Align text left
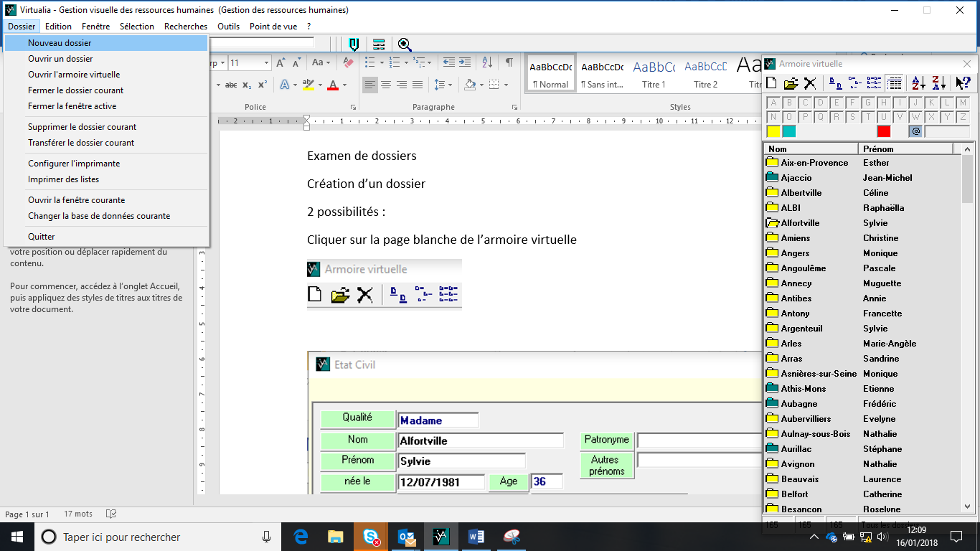 [x=369, y=85]
